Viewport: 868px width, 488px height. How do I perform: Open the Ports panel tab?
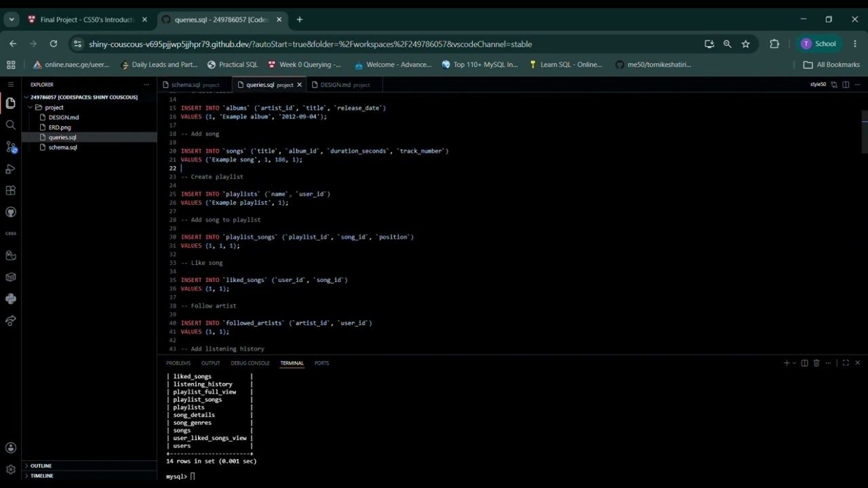click(x=321, y=363)
